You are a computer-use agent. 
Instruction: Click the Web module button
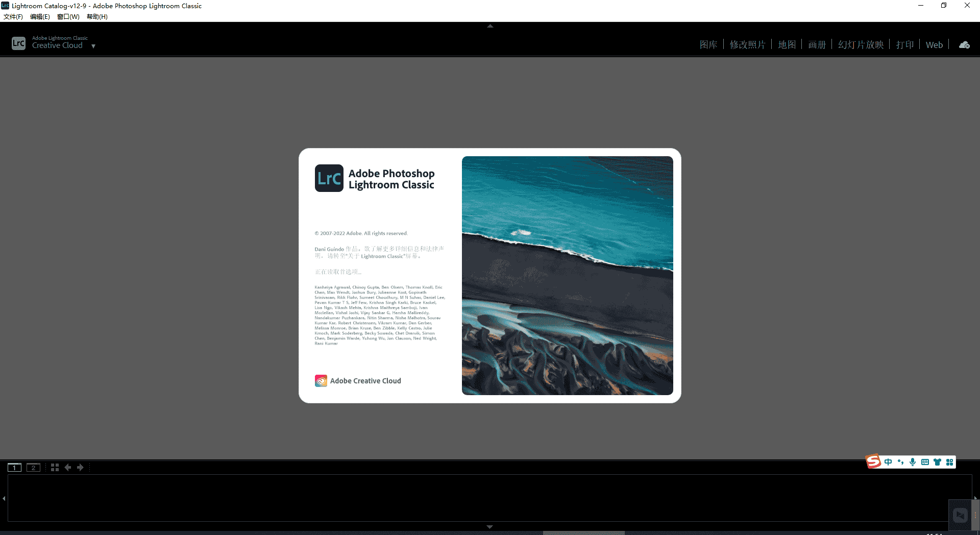934,44
